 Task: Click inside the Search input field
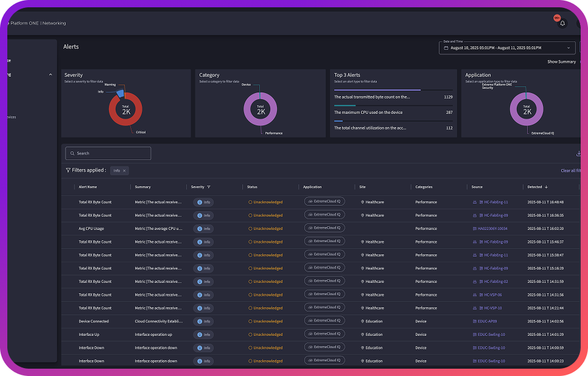click(108, 153)
